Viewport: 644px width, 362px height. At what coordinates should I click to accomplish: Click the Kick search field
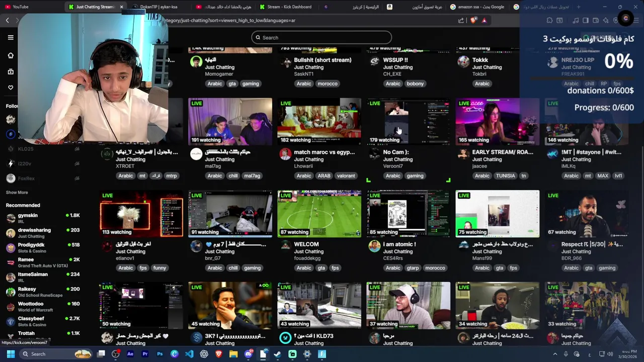click(x=321, y=37)
